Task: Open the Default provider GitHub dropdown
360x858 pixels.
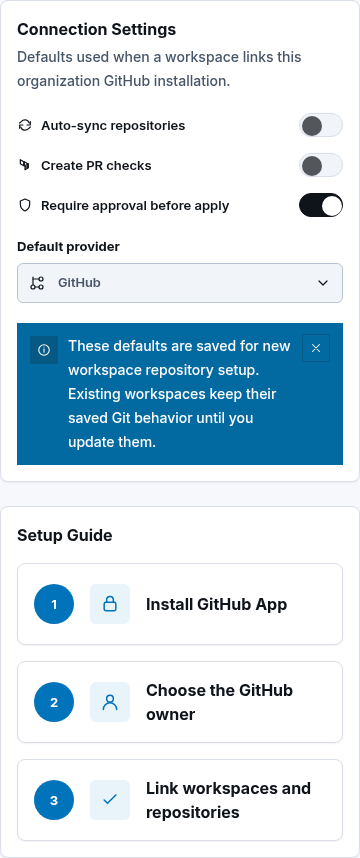Action: (x=180, y=283)
